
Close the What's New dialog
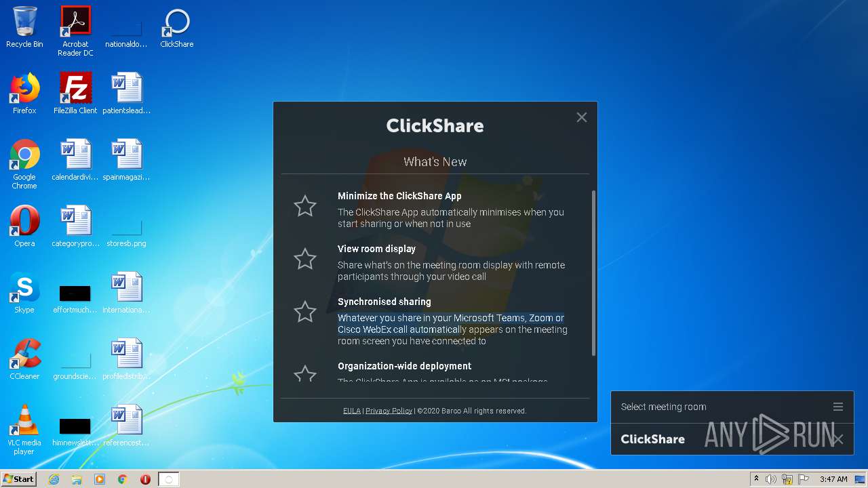point(582,117)
